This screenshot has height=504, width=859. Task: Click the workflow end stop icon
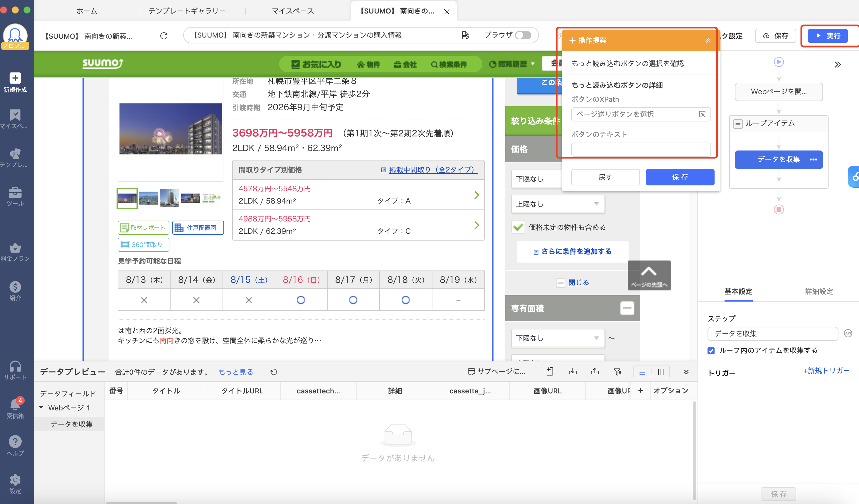coord(779,209)
